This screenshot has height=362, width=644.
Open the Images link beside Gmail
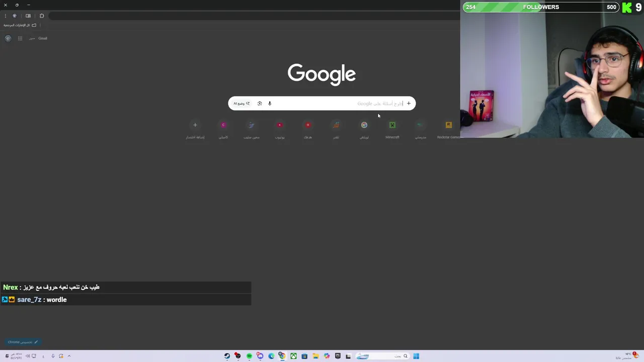point(32,38)
